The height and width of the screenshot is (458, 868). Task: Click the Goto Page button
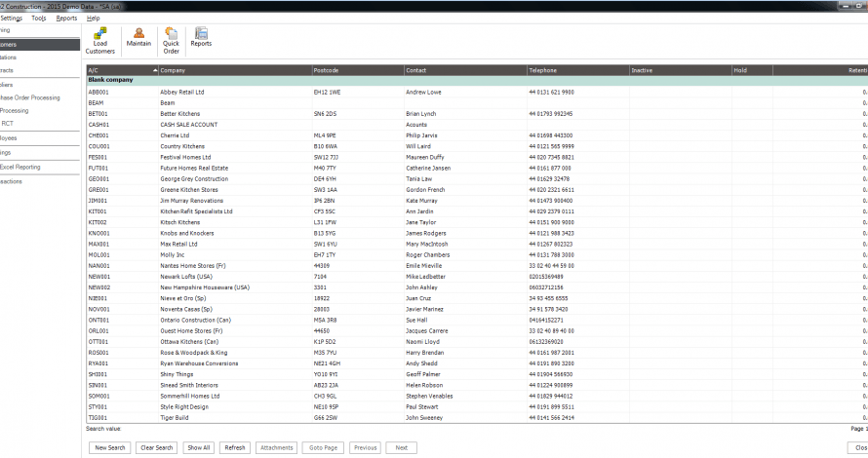(x=323, y=448)
